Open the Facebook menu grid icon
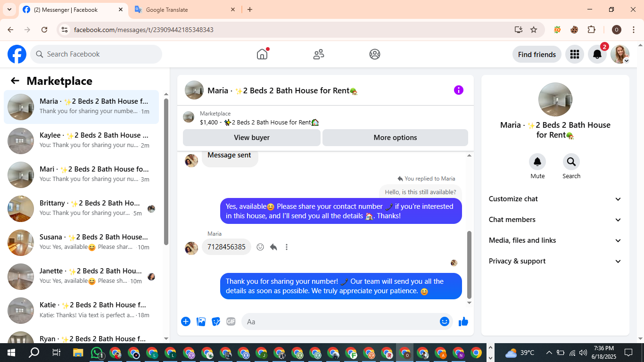644x362 pixels. click(574, 54)
